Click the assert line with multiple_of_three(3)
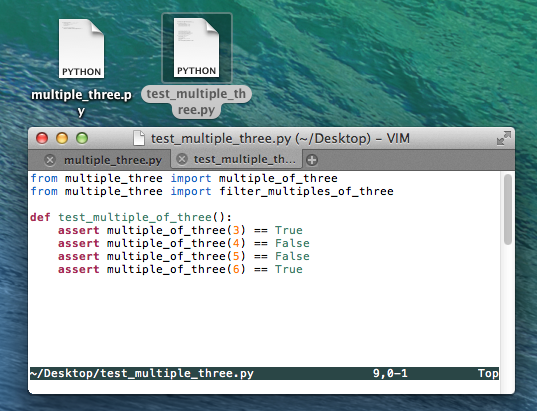537x411 pixels. [180, 231]
